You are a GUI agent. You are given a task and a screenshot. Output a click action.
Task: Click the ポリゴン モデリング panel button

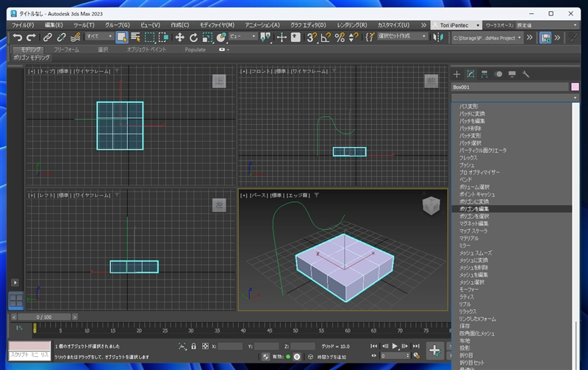click(x=32, y=58)
